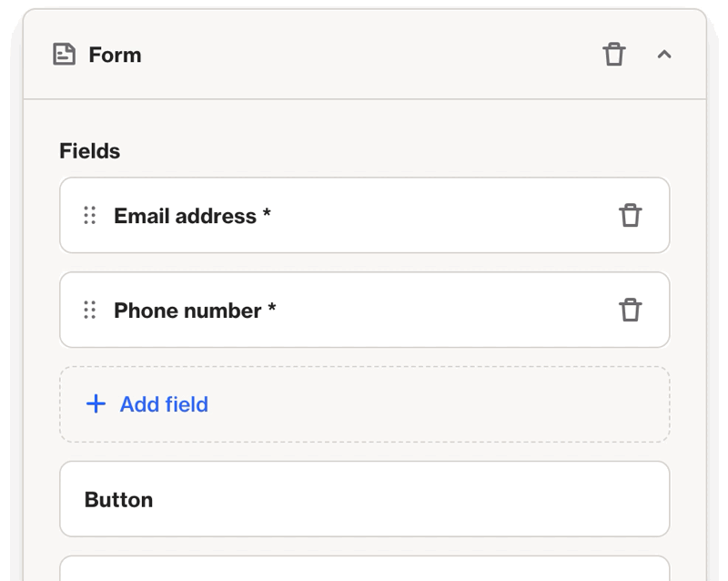Click the Add field link text
The width and height of the screenshot is (728, 581).
[x=164, y=404]
